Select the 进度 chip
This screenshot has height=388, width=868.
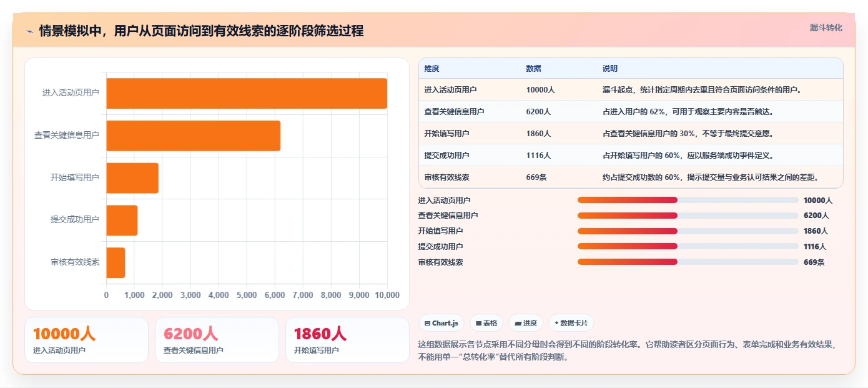pyautogui.click(x=526, y=323)
